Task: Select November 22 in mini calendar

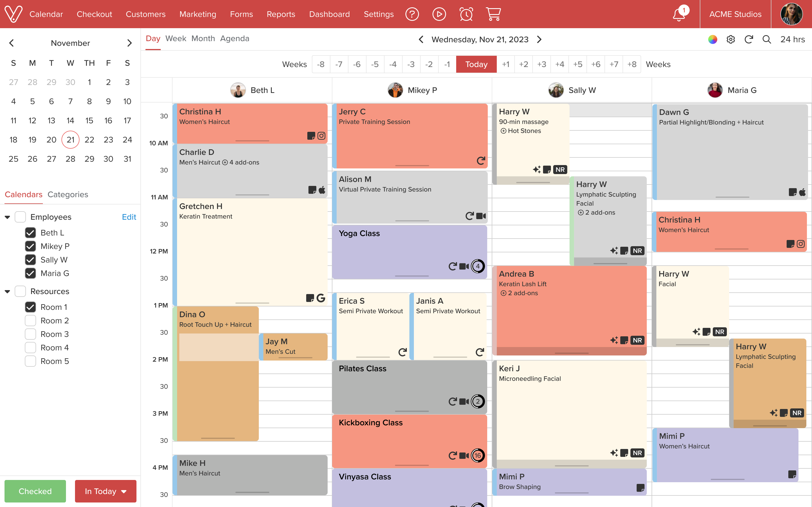Action: tap(89, 140)
